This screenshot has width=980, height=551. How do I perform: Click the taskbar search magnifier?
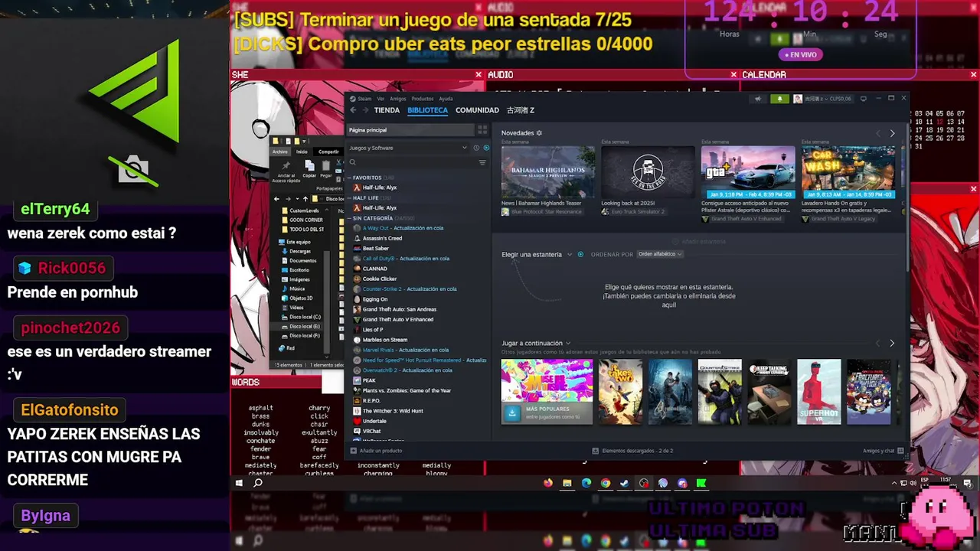pyautogui.click(x=258, y=483)
